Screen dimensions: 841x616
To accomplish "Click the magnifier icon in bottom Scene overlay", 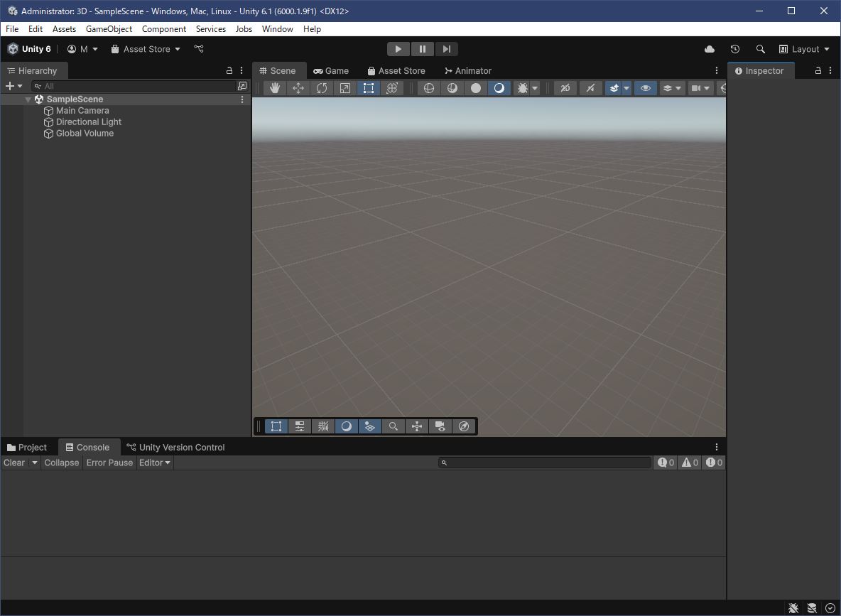I will [393, 426].
